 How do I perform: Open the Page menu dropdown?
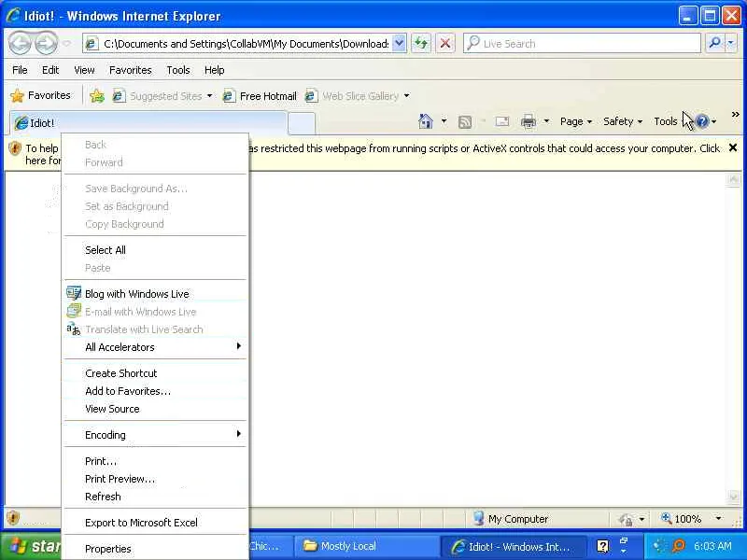point(576,121)
